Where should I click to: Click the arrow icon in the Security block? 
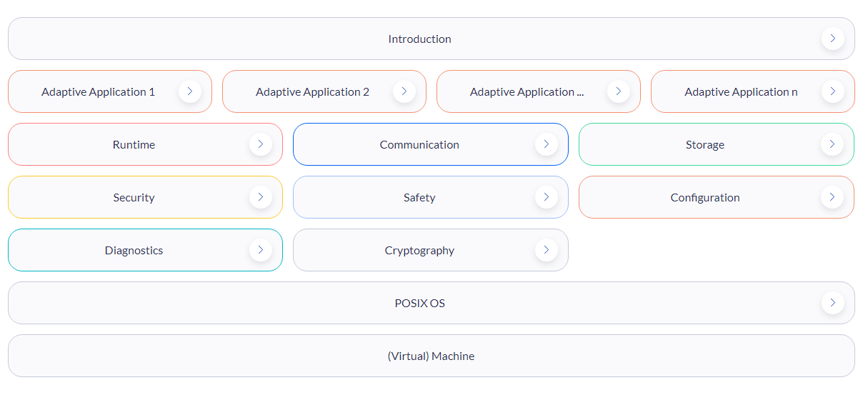[x=260, y=197]
